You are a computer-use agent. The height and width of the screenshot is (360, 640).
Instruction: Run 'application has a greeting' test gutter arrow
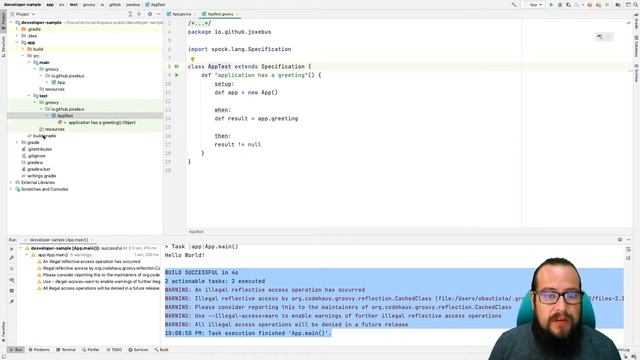click(x=177, y=75)
